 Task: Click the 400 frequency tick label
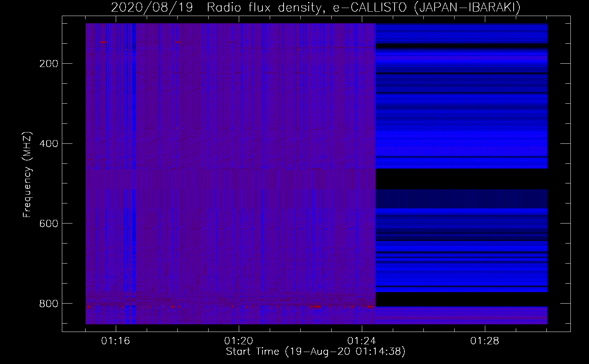[x=49, y=143]
